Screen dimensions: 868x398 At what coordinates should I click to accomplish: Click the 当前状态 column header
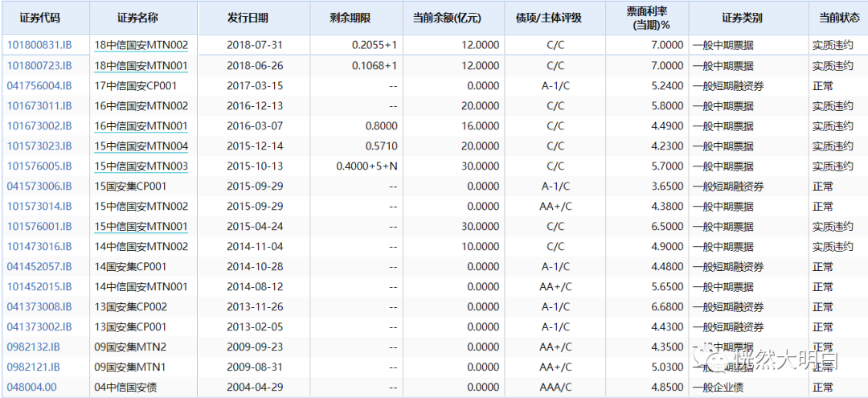839,18
